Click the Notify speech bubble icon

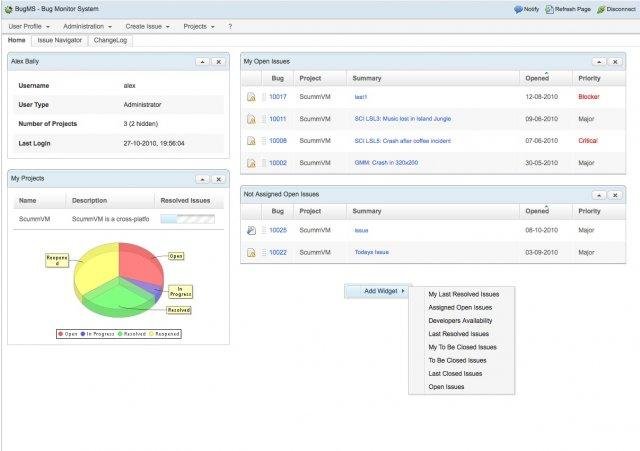pyautogui.click(x=518, y=9)
